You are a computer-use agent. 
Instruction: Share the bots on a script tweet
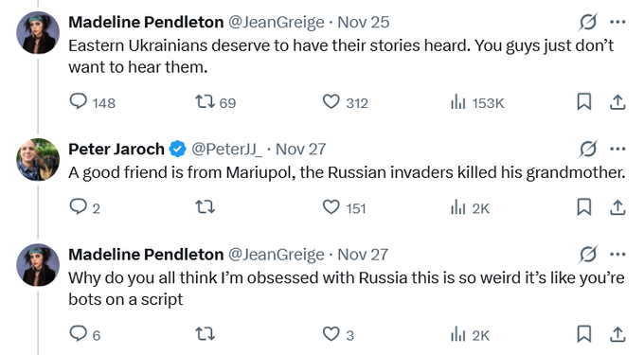617,334
